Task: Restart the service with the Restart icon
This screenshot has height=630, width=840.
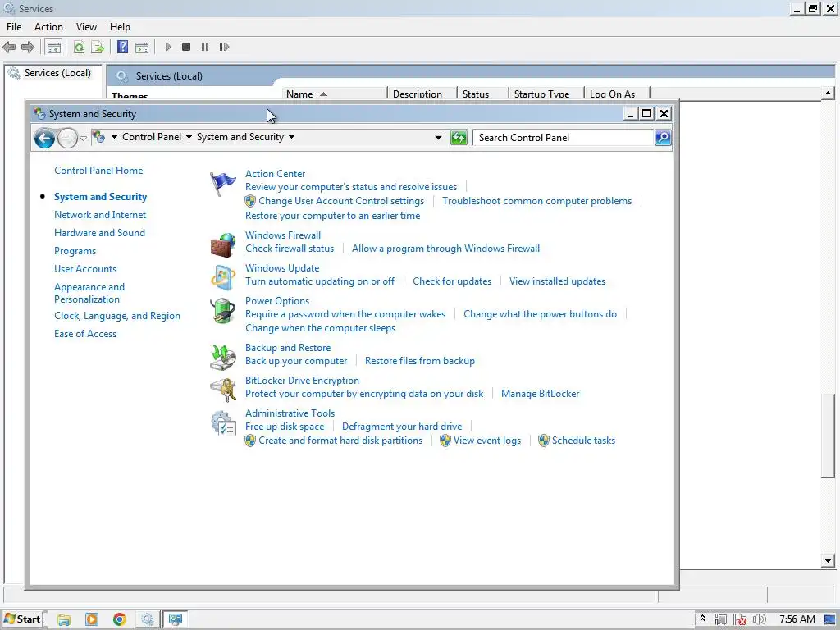Action: pyautogui.click(x=224, y=47)
